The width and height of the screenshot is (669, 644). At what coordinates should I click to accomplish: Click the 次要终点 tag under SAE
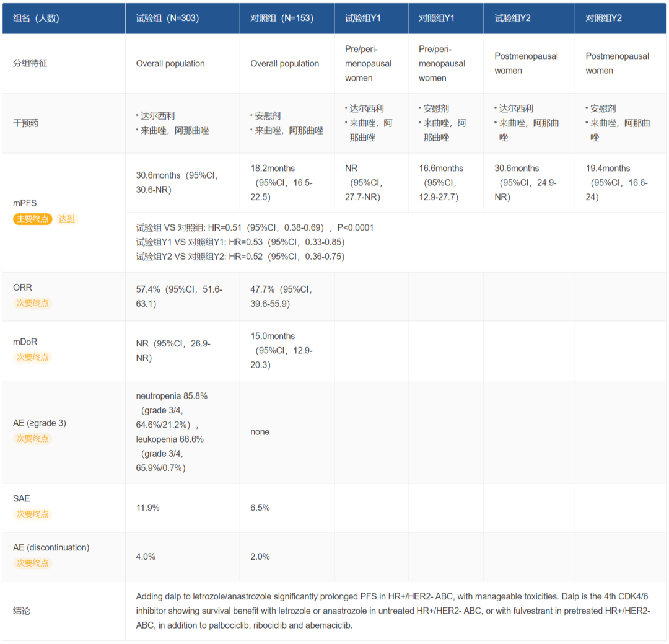click(32, 514)
